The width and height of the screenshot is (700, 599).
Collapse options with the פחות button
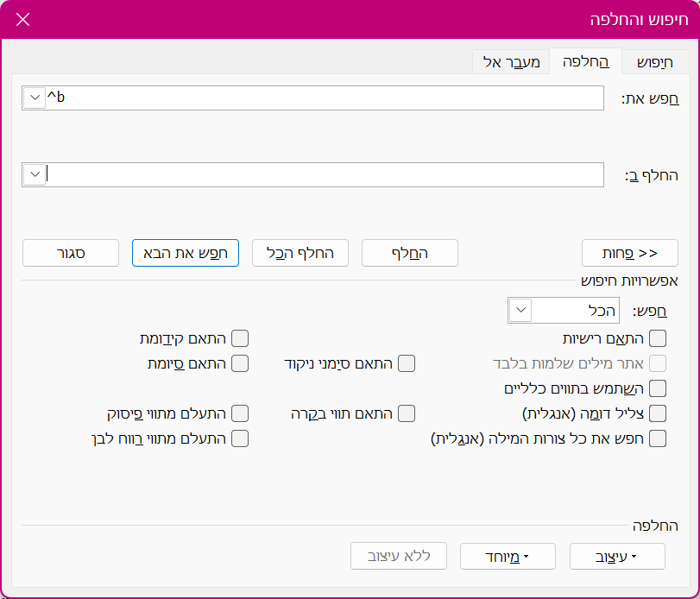[x=630, y=253]
